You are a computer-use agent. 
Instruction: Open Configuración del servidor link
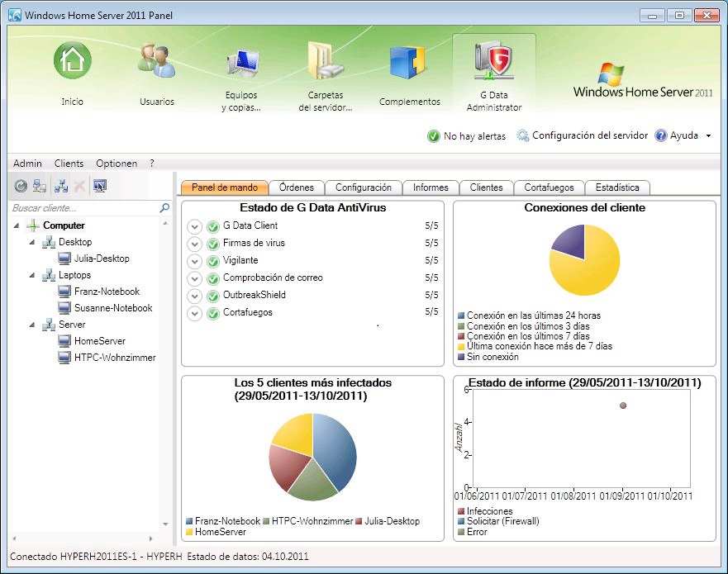point(583,135)
